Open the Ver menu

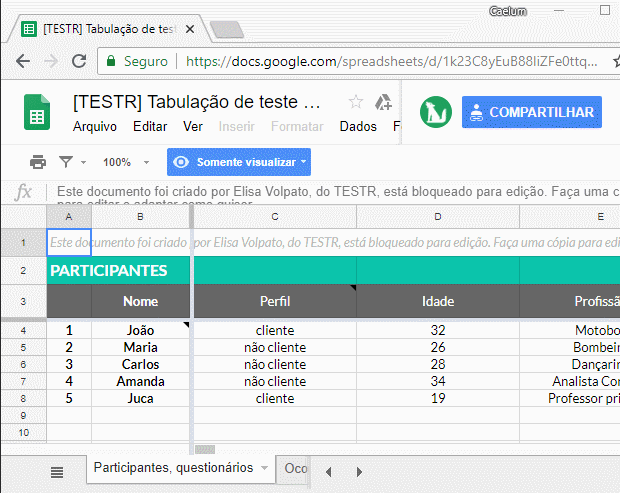pyautogui.click(x=193, y=127)
